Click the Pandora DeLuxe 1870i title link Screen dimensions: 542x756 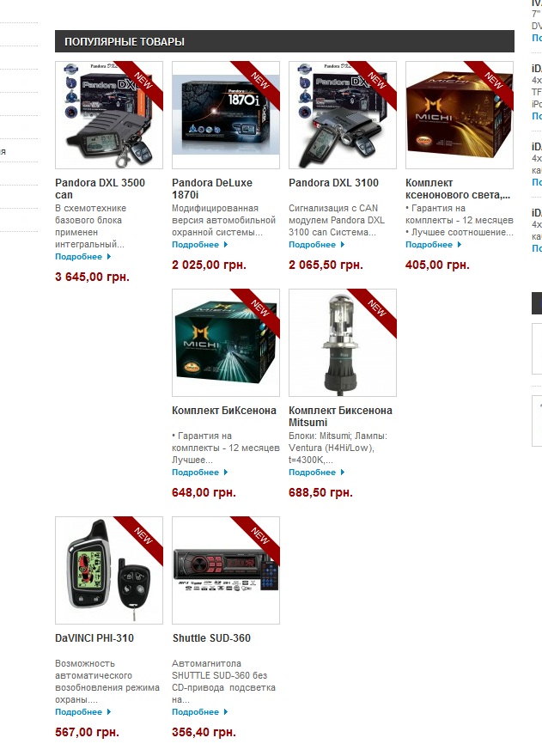(212, 188)
